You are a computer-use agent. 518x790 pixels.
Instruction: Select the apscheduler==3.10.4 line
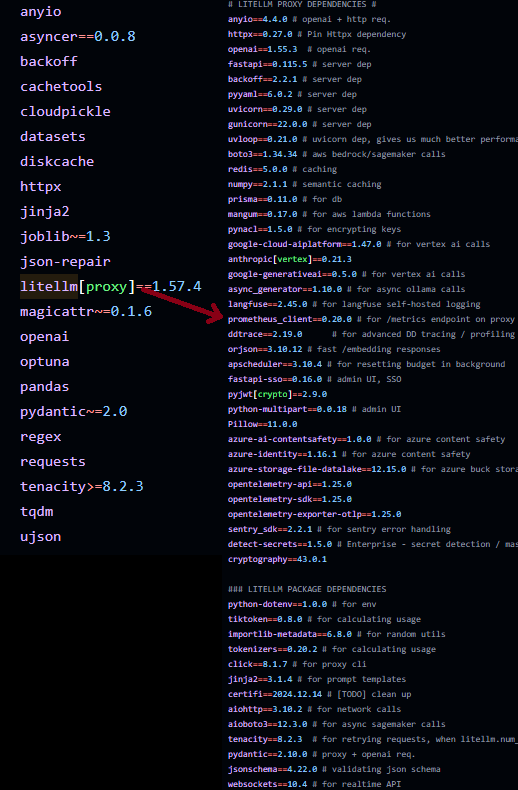(x=366, y=364)
